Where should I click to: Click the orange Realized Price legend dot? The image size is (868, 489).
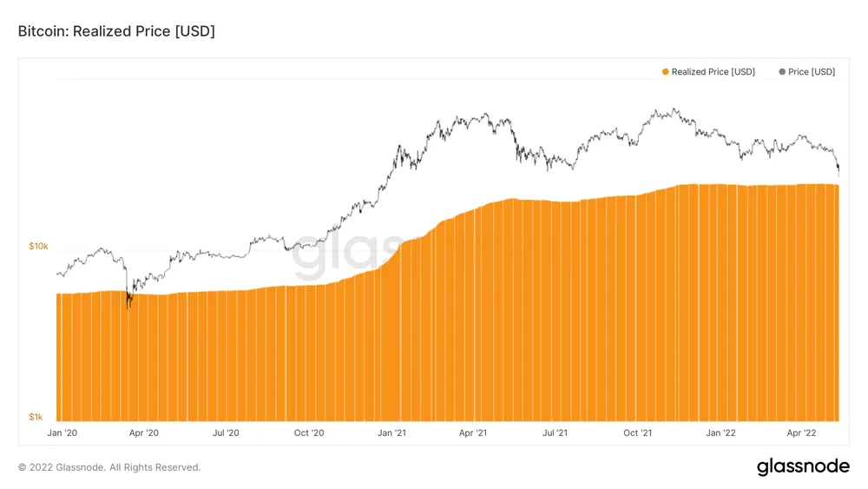point(666,72)
